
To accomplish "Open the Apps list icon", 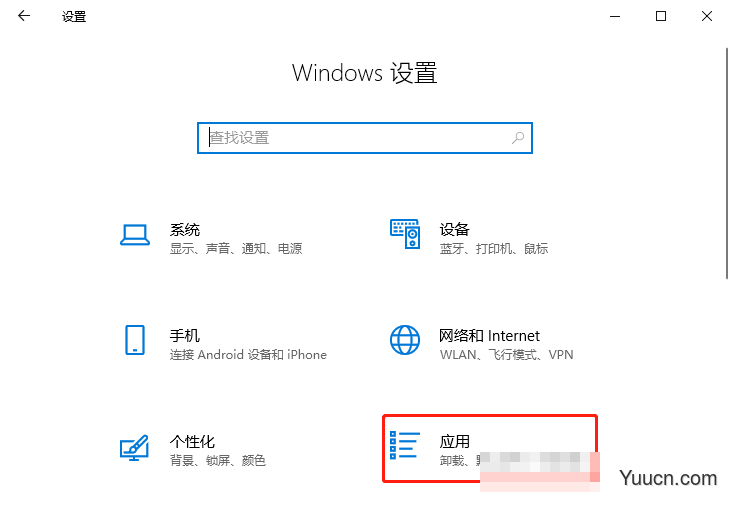I will point(405,445).
